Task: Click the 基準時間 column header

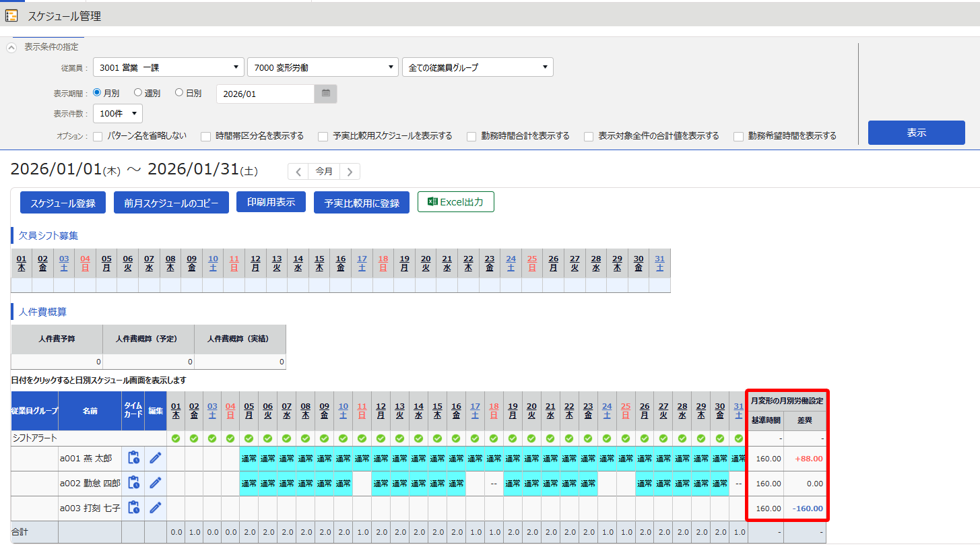Action: pos(766,420)
